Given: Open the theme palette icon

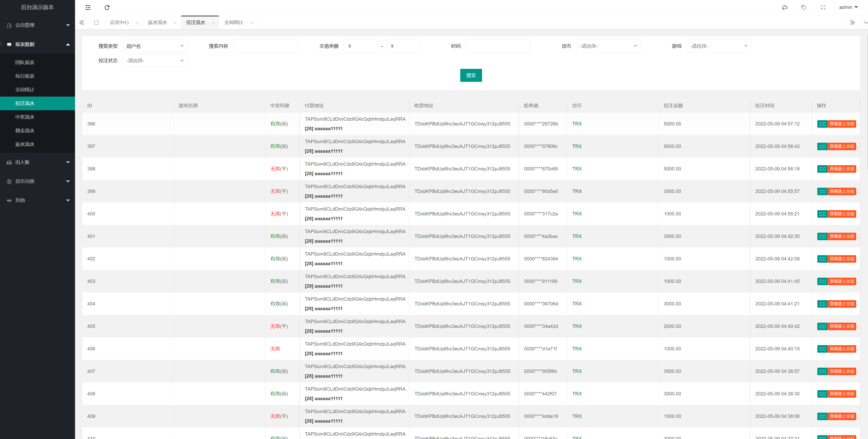Looking at the screenshot, I should [784, 7].
